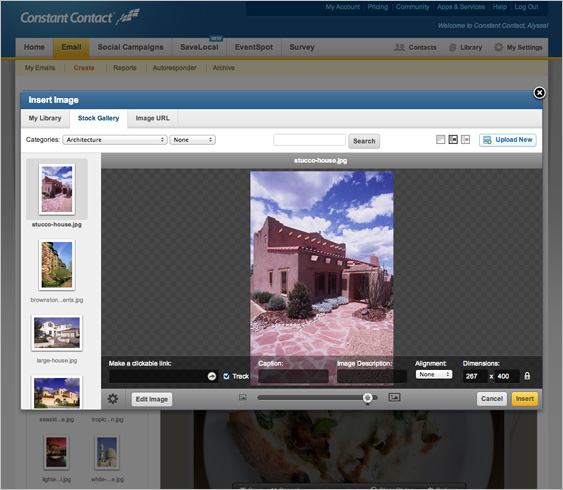The image size is (563, 490).
Task: Open the Archive submenu link
Action: click(224, 68)
